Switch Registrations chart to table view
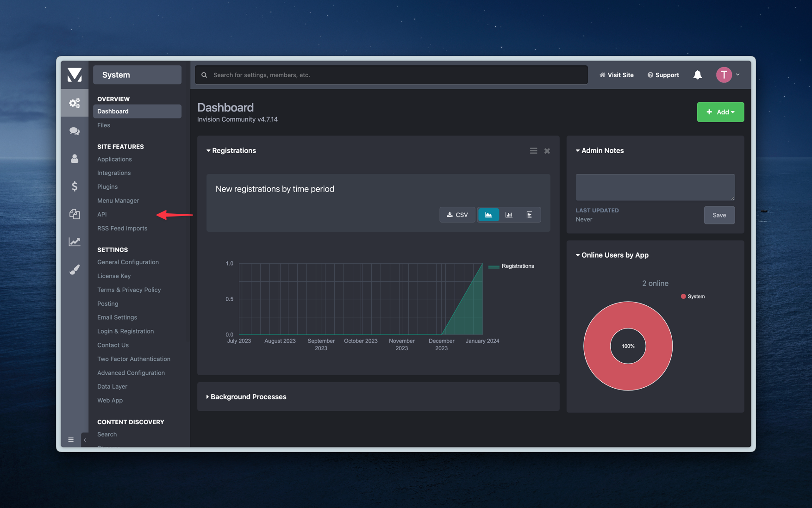 (x=529, y=214)
